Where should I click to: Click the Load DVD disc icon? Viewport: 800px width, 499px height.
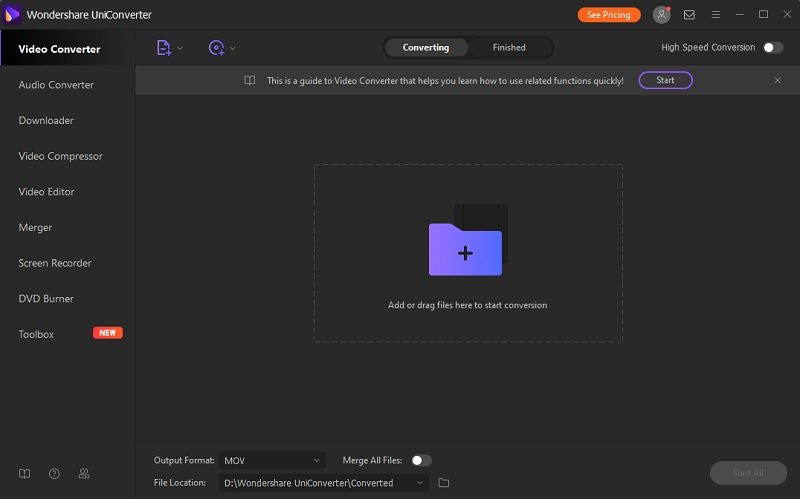click(216, 48)
